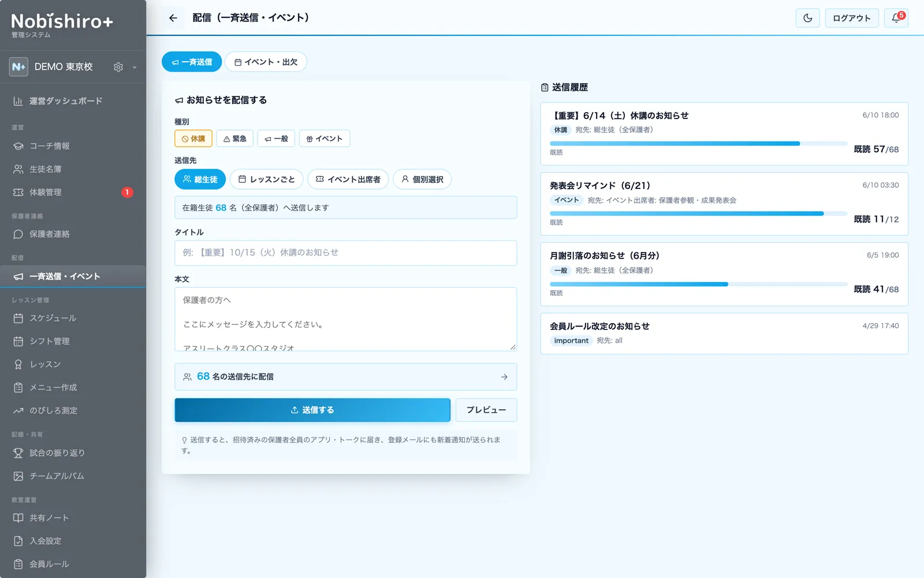Open レッスン in the sidebar
Viewport: 924px width, 578px height.
point(73,364)
